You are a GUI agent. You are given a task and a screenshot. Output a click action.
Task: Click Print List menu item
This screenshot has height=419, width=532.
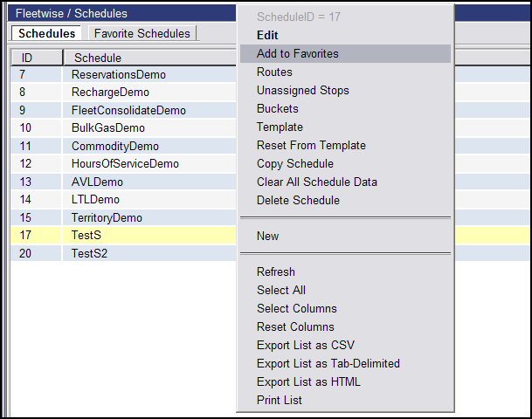(345, 400)
